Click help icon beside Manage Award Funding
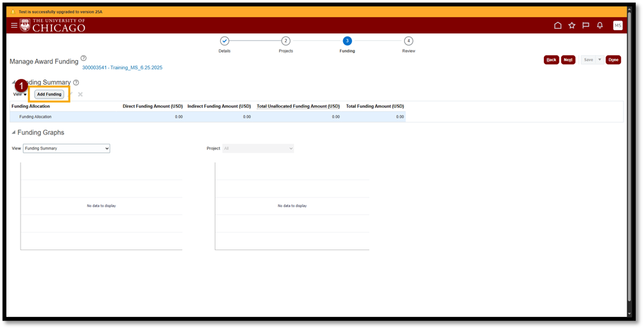Screen dimensions: 644x329 pyautogui.click(x=83, y=58)
